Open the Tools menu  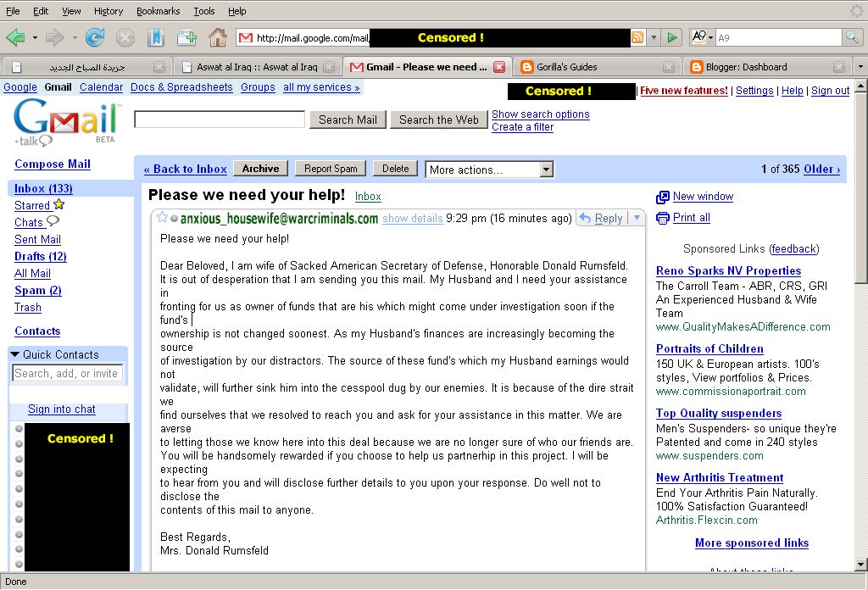[x=203, y=11]
